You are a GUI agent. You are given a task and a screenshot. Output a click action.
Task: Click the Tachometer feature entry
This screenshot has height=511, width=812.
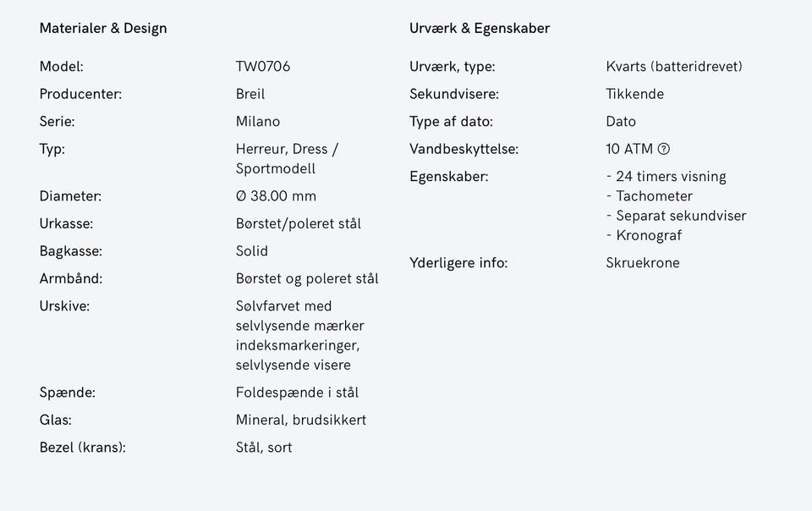pos(654,196)
